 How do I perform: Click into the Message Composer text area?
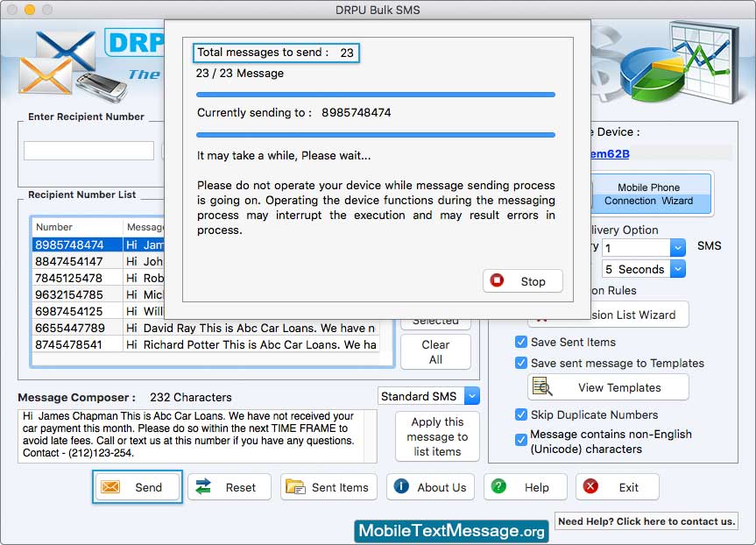click(197, 436)
